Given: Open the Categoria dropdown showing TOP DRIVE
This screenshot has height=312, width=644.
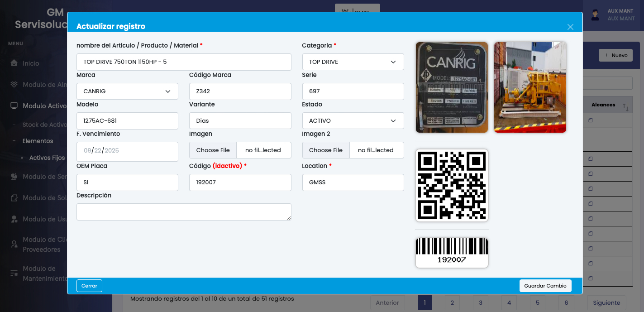Looking at the screenshot, I should pyautogui.click(x=353, y=62).
